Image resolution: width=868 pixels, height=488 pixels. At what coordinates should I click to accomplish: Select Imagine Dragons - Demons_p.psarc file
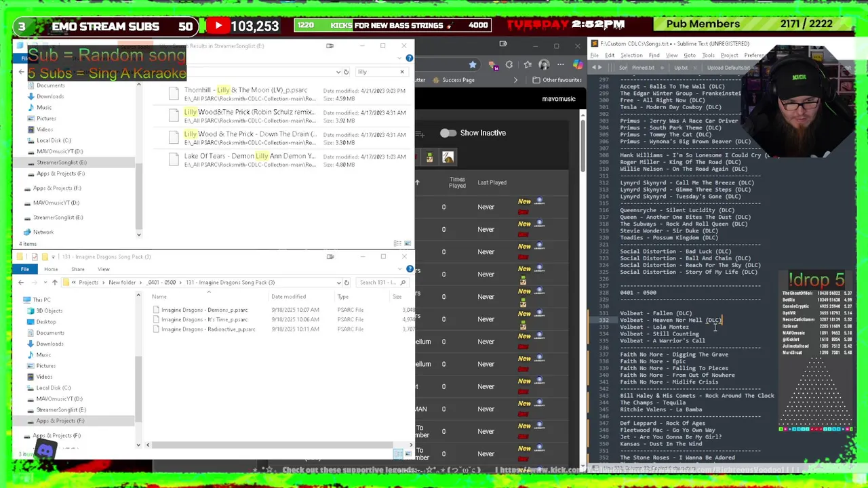[x=204, y=310]
